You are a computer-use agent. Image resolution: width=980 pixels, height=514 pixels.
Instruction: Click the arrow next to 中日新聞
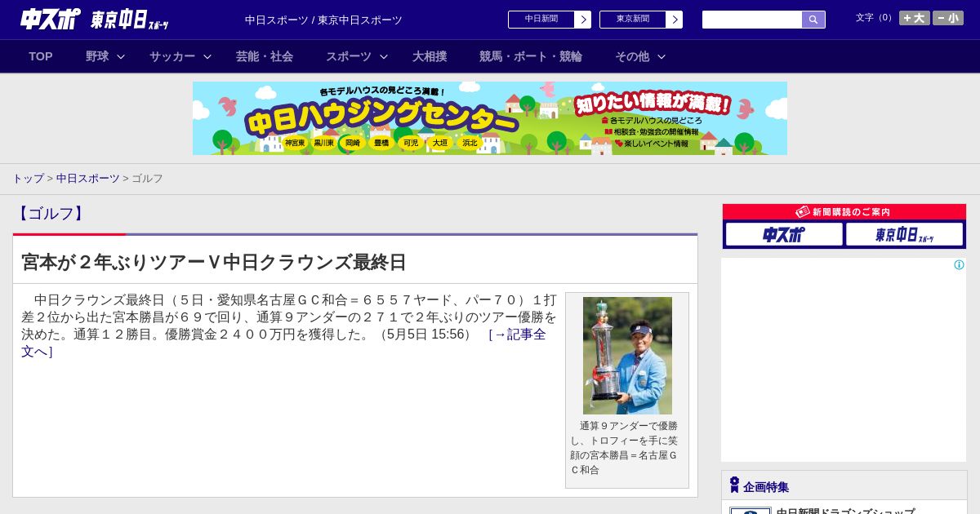pos(583,20)
